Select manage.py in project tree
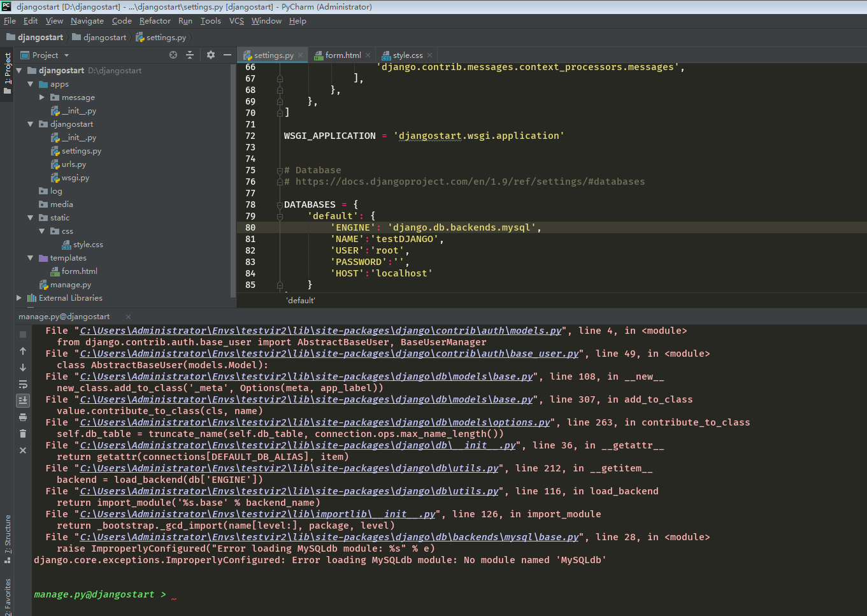The width and height of the screenshot is (867, 616). [70, 285]
